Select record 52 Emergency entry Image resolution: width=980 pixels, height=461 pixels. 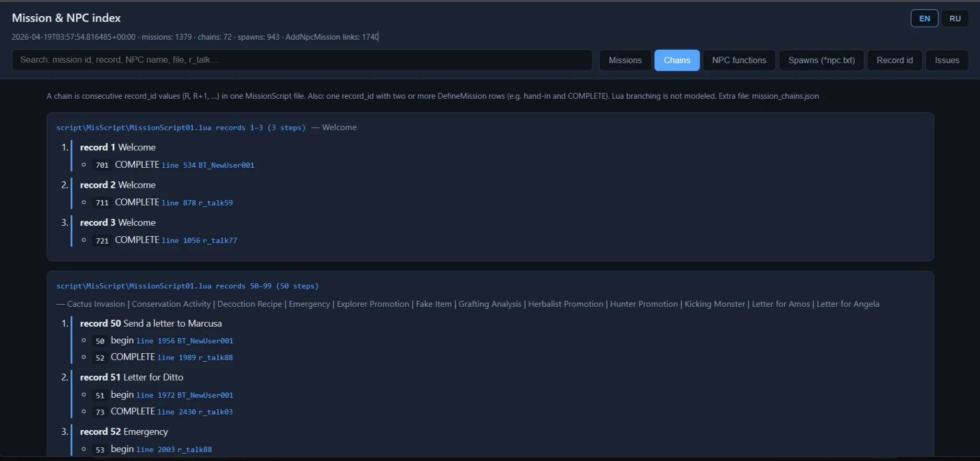pyautogui.click(x=124, y=432)
